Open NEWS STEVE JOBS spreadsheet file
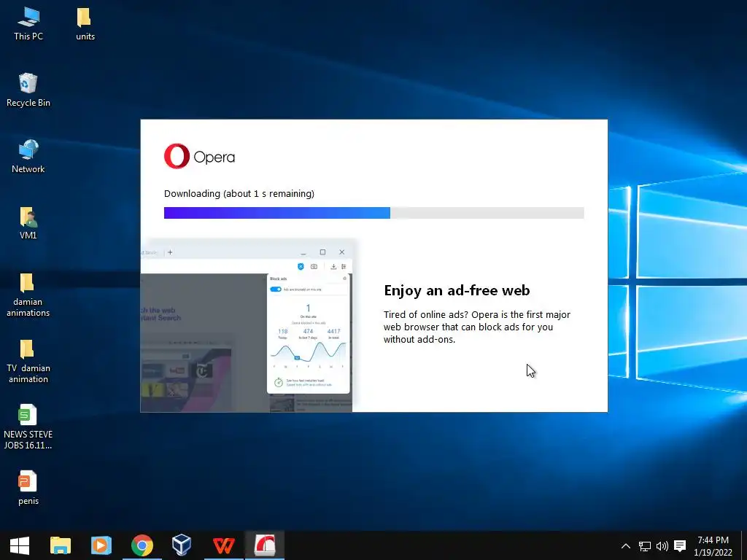This screenshot has width=747, height=560. 28,427
